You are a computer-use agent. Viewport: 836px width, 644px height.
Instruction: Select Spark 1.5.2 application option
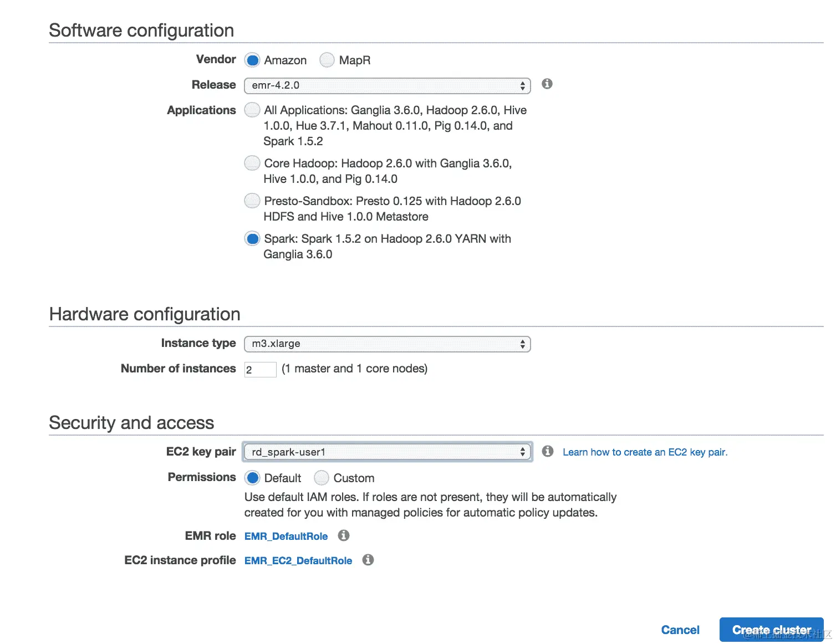(x=252, y=239)
